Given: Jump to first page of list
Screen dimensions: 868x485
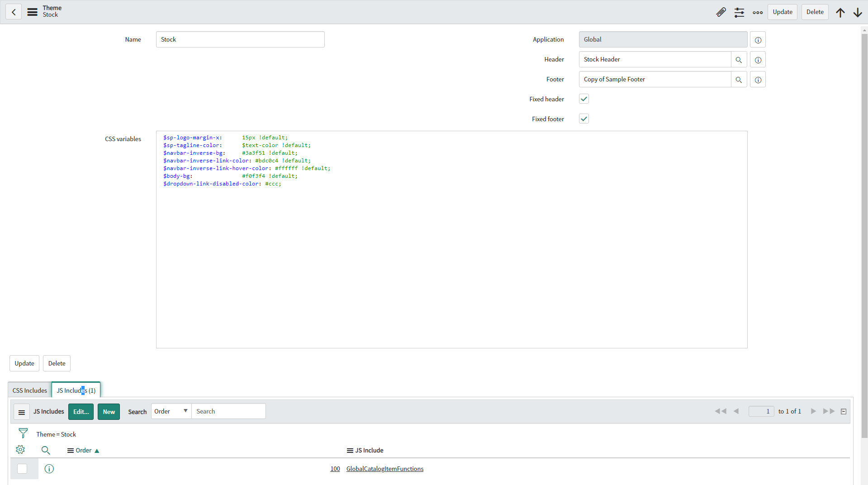Looking at the screenshot, I should tap(721, 411).
